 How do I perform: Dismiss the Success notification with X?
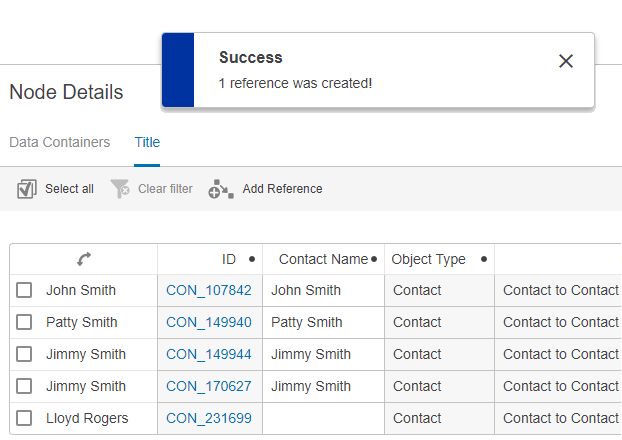566,61
